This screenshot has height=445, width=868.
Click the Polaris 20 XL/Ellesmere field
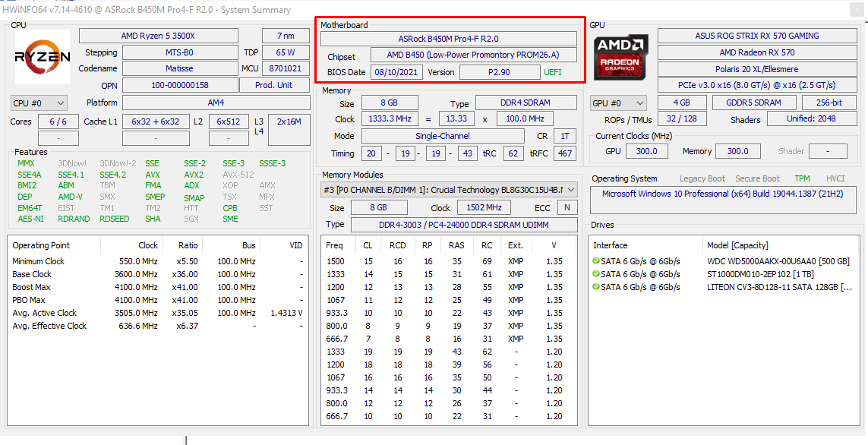click(757, 69)
